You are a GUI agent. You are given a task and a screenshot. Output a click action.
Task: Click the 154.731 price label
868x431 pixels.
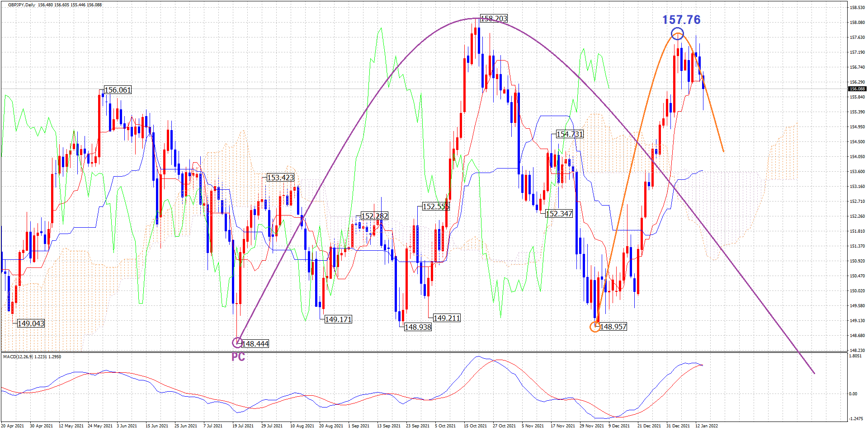(x=570, y=134)
